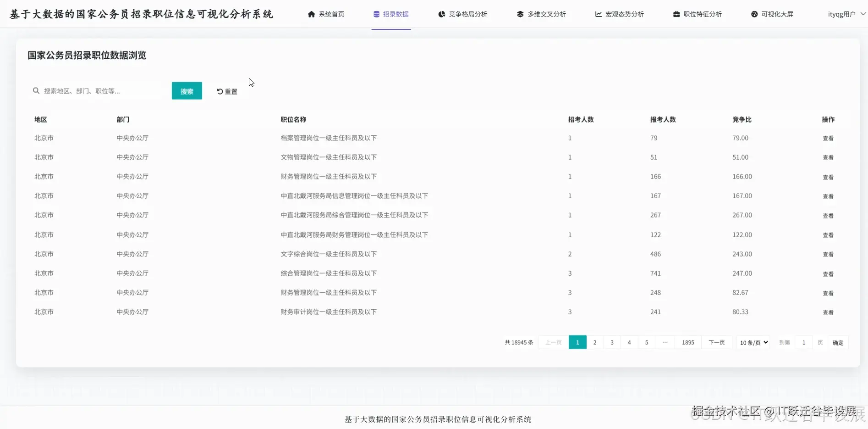Click the 多维交叉分析 layers icon
This screenshot has width=868, height=429.
tap(519, 14)
